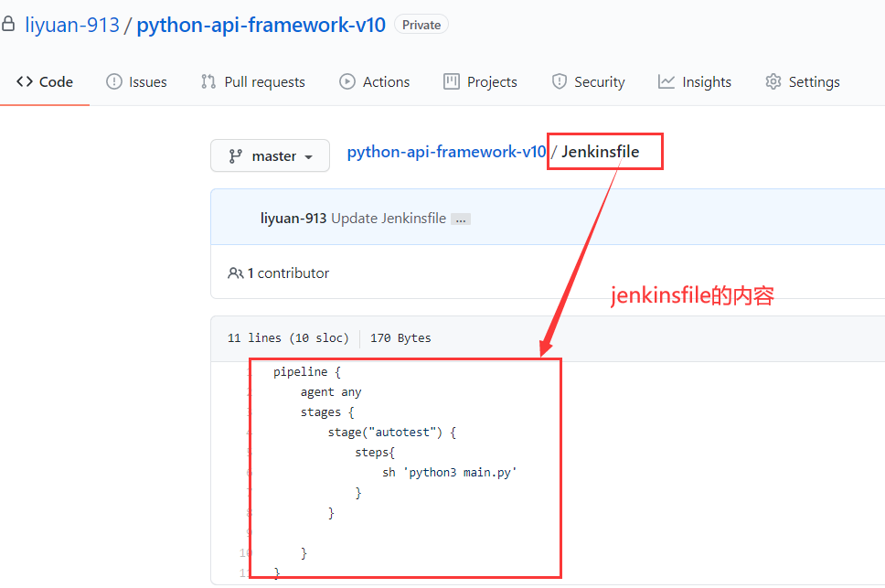Click the Code tab icon

coord(25,81)
